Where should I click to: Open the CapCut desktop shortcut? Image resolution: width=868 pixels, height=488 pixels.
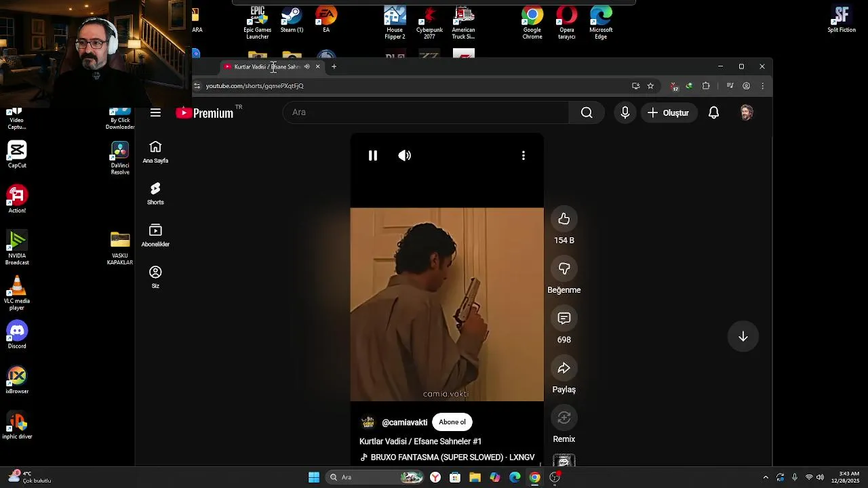point(17,154)
